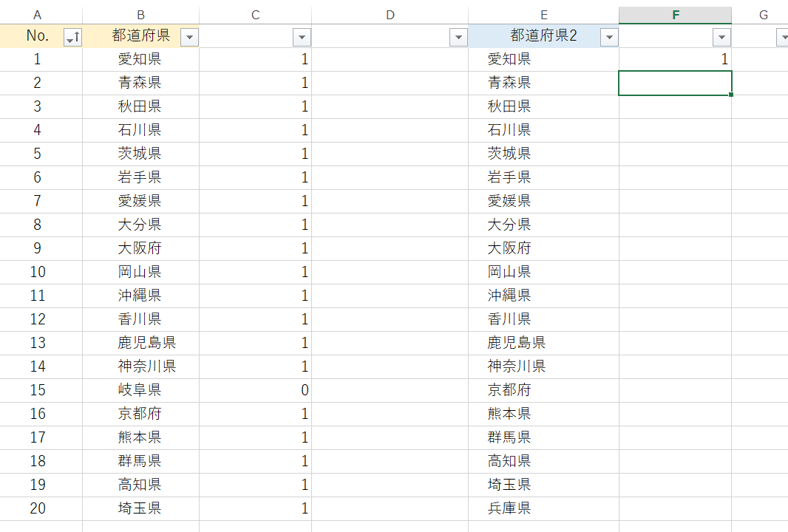Select 秋田県 in column E
The height and width of the screenshot is (532, 788).
(x=544, y=106)
